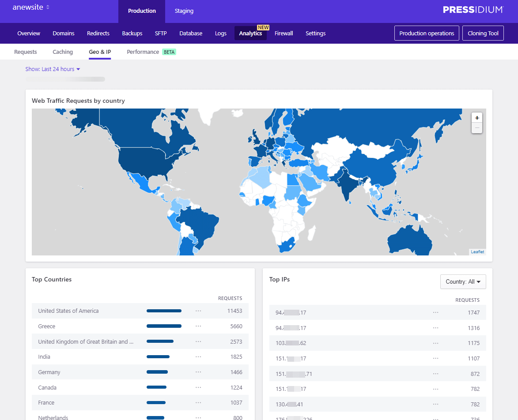The height and width of the screenshot is (420, 518).
Task: Open the Firewall section
Action: point(284,34)
